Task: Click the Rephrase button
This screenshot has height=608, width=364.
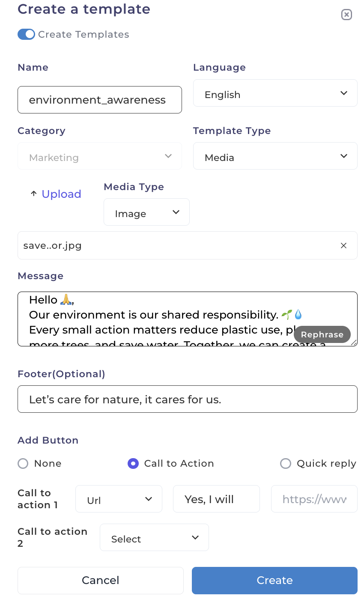Action: (322, 334)
